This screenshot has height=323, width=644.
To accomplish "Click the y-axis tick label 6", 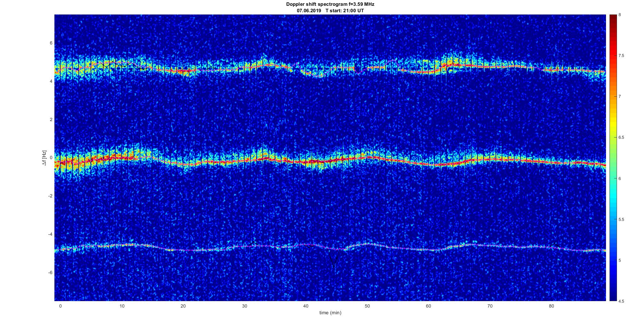I will [51, 43].
